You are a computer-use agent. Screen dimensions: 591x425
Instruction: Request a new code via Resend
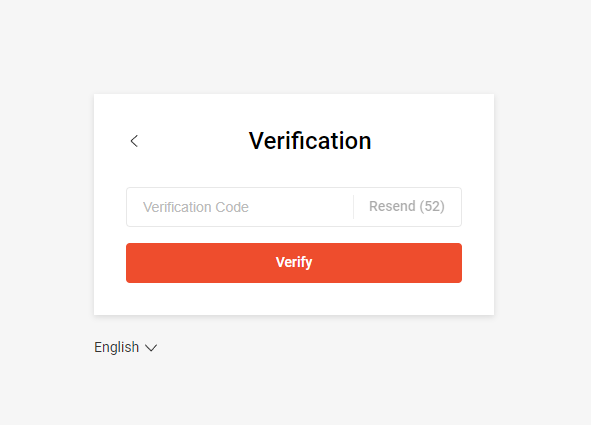(407, 206)
